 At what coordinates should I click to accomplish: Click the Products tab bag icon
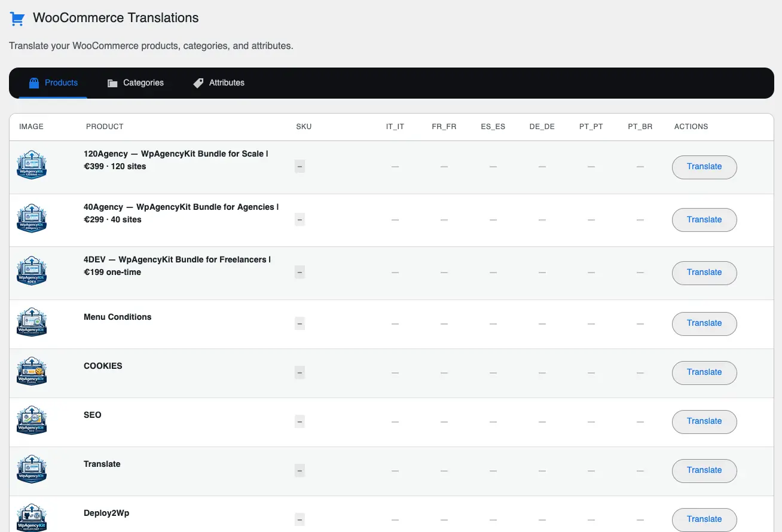34,83
